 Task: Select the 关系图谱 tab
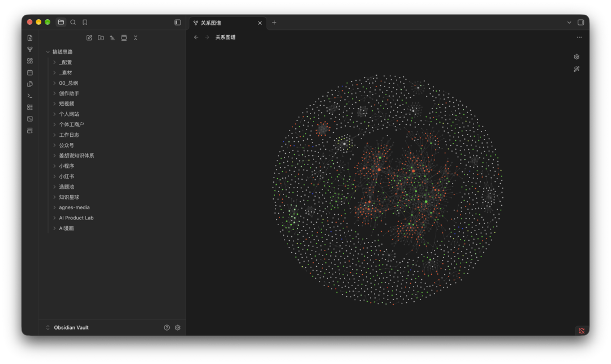pyautogui.click(x=228, y=23)
